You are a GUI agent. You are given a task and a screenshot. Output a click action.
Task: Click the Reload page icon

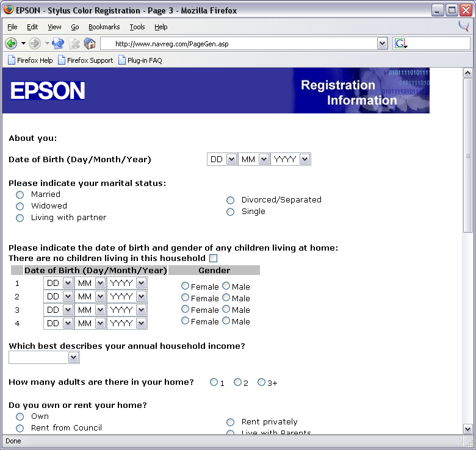coord(58,43)
